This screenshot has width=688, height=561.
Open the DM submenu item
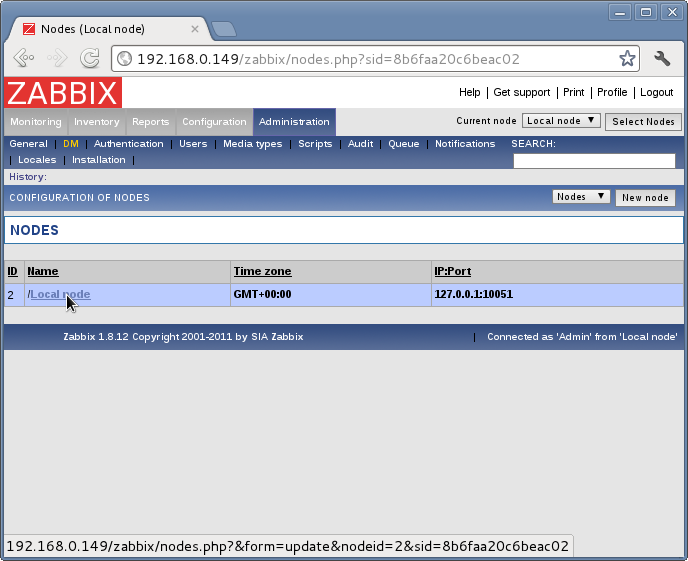click(71, 144)
